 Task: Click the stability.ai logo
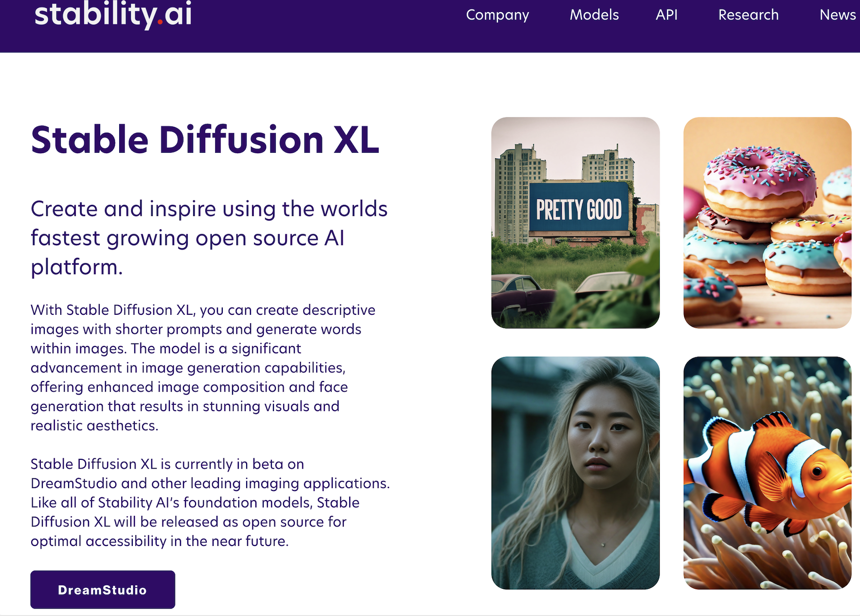click(113, 14)
